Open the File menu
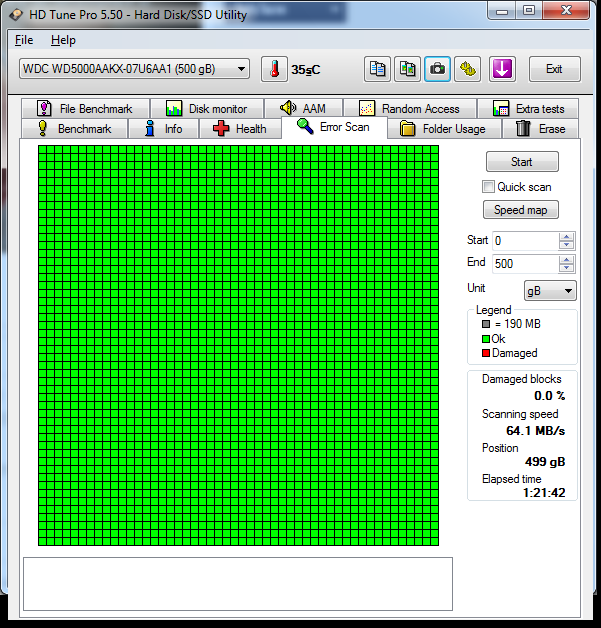Image resolution: width=601 pixels, height=628 pixels. (x=24, y=40)
